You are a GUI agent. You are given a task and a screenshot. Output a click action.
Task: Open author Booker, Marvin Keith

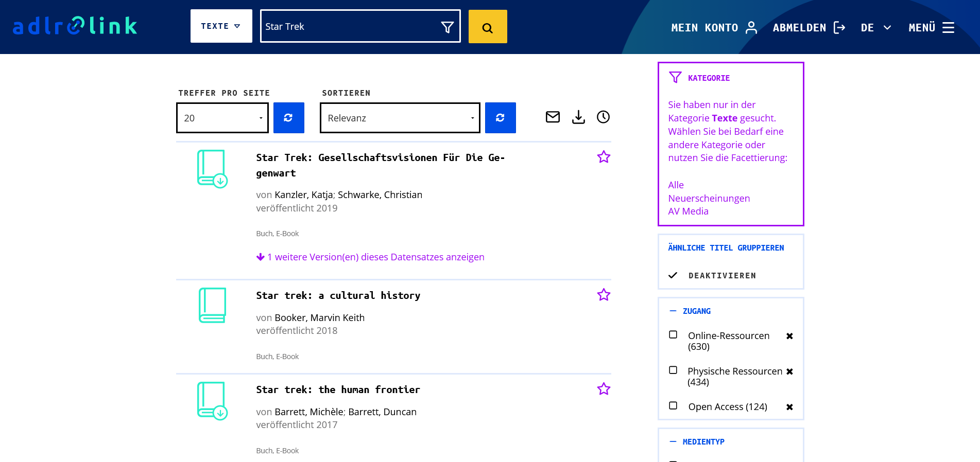320,318
